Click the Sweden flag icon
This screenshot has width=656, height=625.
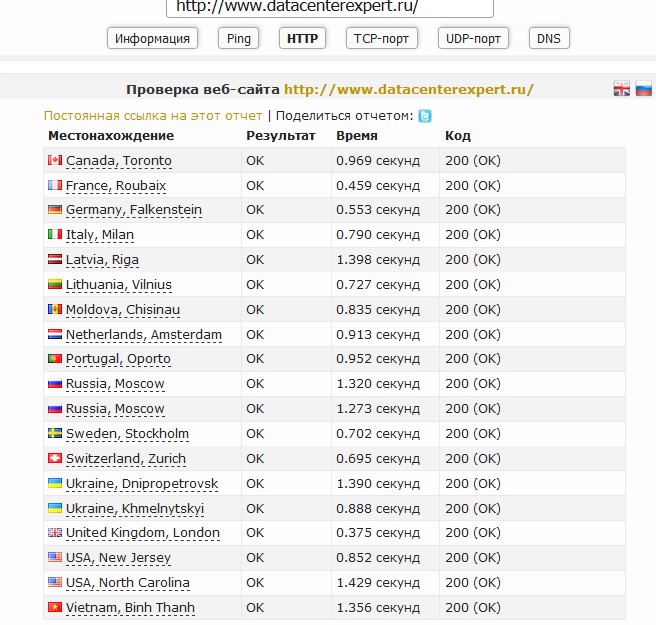[55, 433]
